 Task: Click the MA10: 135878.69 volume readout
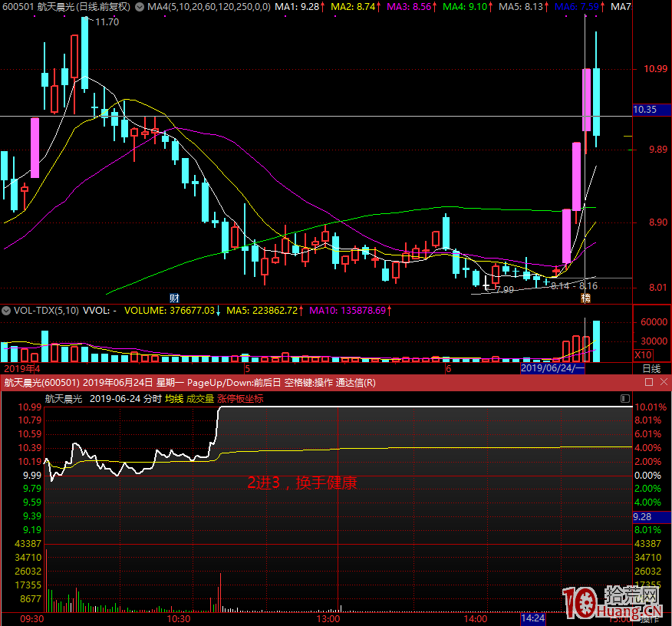pos(348,311)
